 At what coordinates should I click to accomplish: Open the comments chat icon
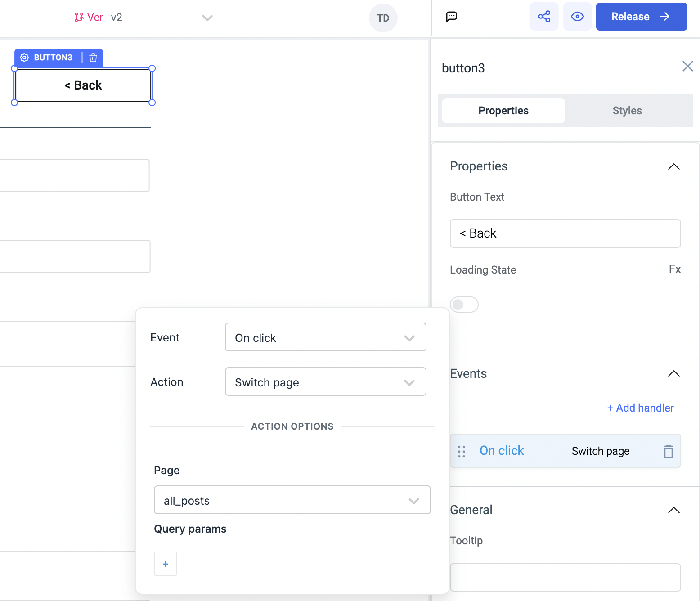click(451, 17)
